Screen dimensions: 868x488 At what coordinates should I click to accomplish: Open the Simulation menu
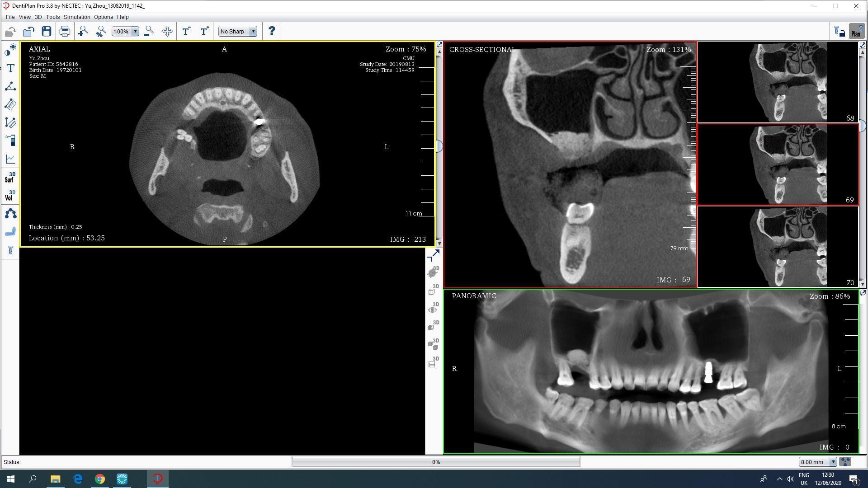(x=77, y=17)
